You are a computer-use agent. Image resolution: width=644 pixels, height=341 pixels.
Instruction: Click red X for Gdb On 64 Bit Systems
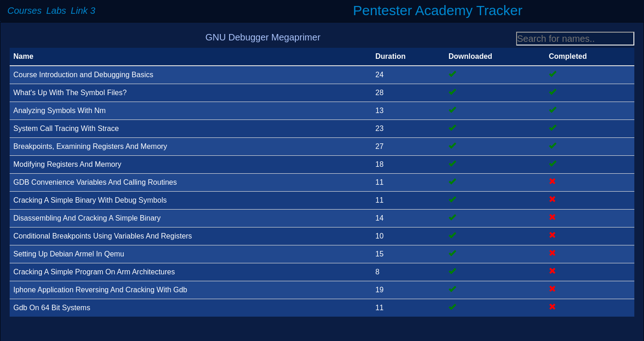[x=552, y=307]
